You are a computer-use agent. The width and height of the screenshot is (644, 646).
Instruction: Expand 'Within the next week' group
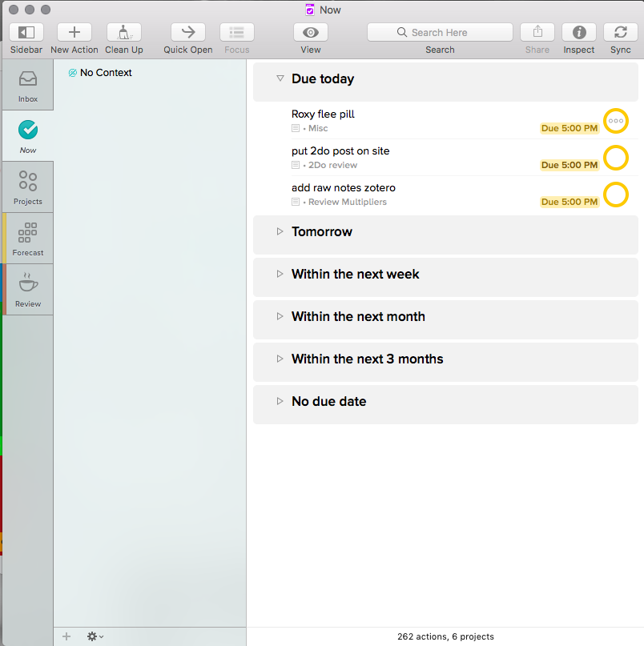click(x=280, y=274)
